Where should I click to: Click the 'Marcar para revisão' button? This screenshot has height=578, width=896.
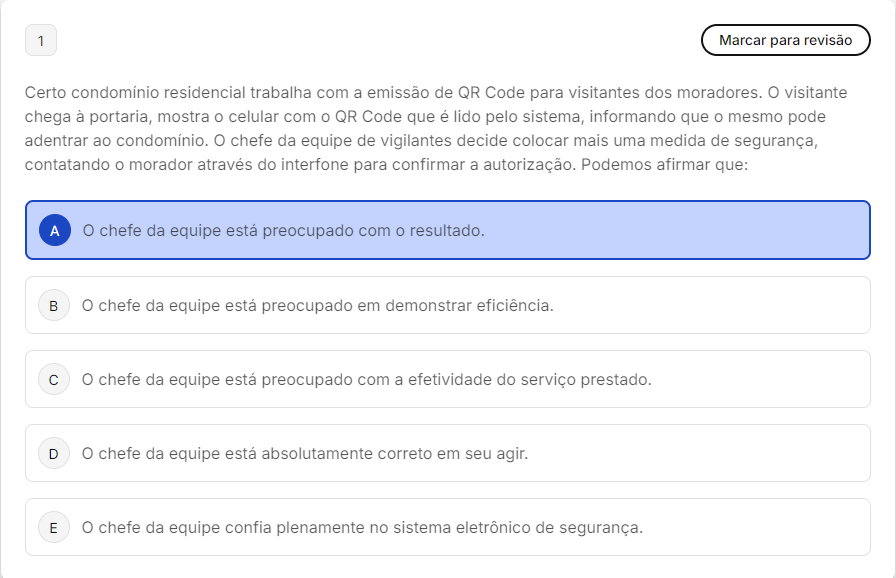pyautogui.click(x=785, y=40)
